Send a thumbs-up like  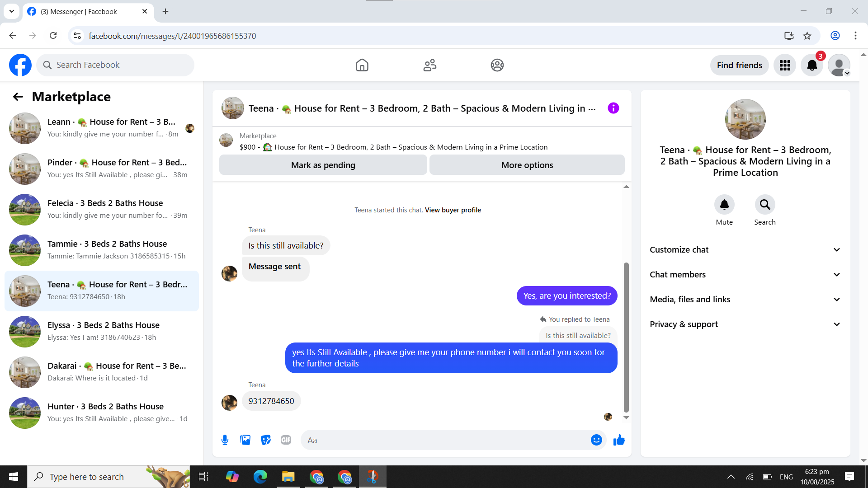(619, 440)
